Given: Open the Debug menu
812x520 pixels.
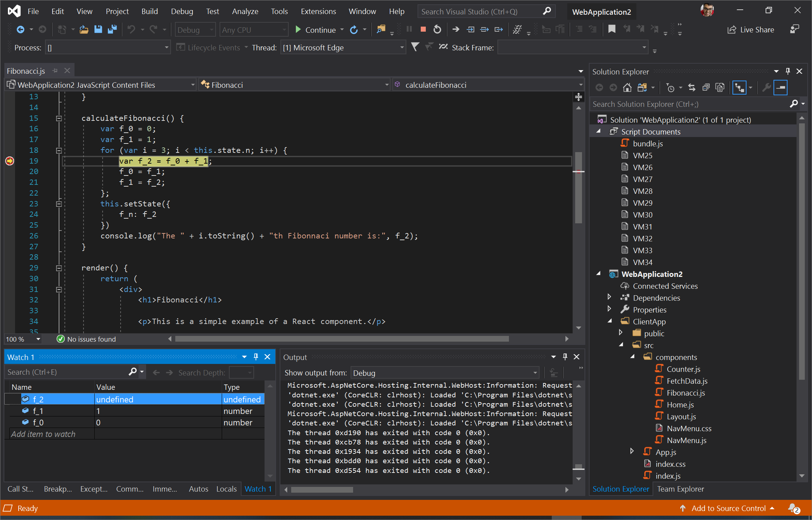Looking at the screenshot, I should (182, 11).
